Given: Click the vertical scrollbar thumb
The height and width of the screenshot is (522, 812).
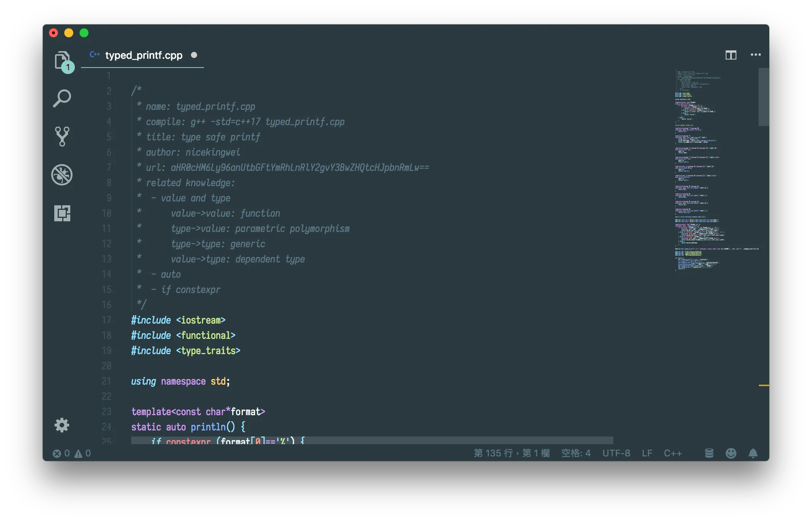Looking at the screenshot, I should tap(763, 97).
